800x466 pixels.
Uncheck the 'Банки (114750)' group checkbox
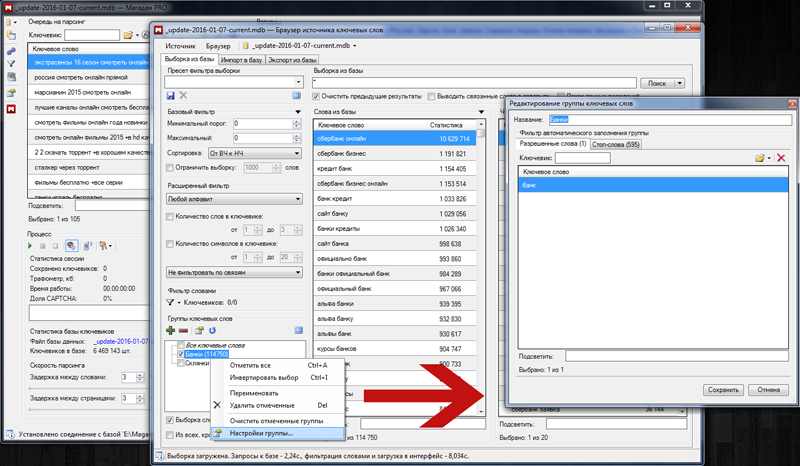(x=180, y=354)
